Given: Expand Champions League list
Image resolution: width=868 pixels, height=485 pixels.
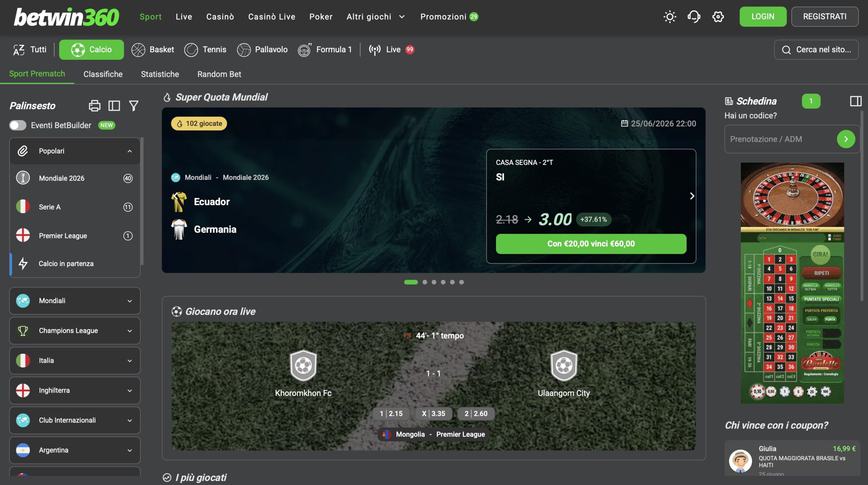Looking at the screenshot, I should coord(75,331).
